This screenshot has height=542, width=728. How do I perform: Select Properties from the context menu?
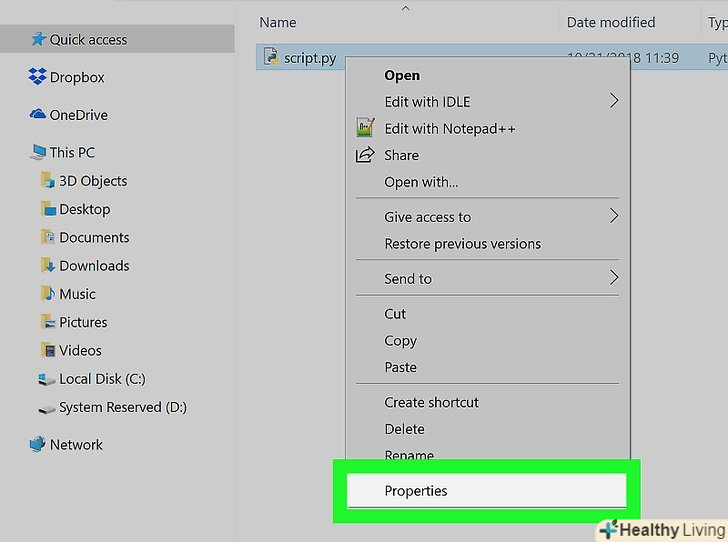[x=416, y=491]
